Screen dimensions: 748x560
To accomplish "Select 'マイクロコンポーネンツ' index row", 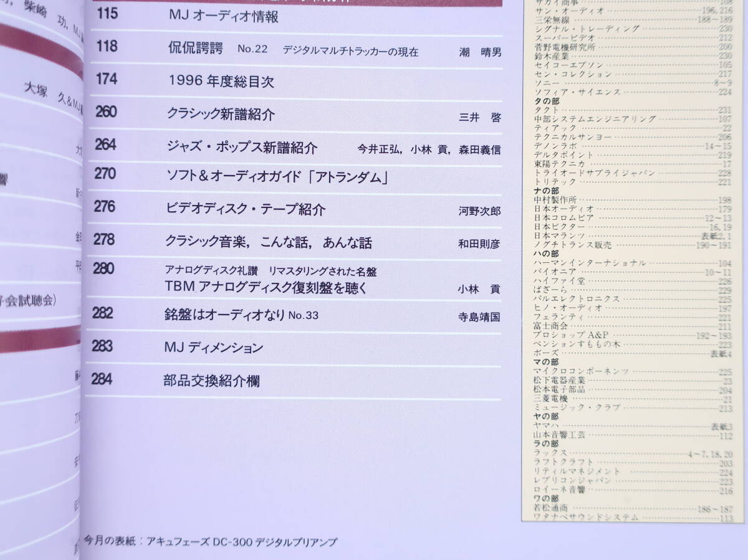I will 633,371.
